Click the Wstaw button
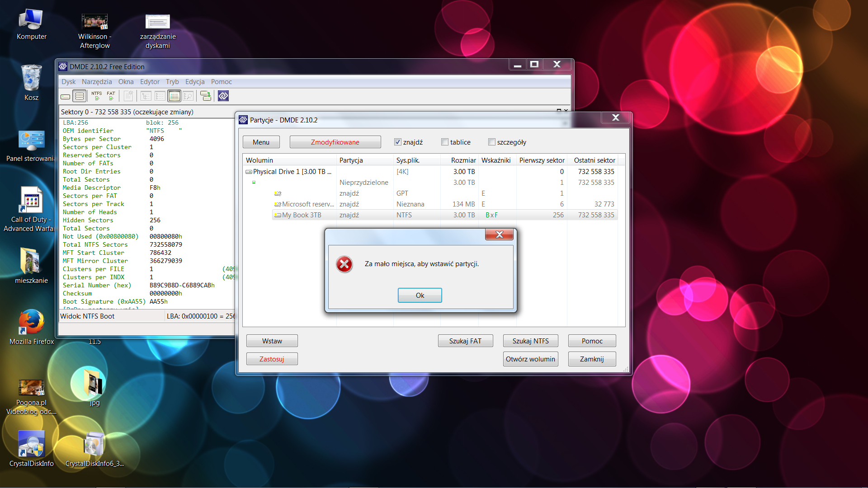 click(x=272, y=341)
